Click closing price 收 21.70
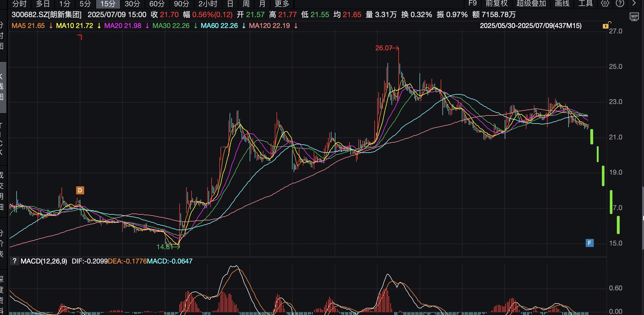644x315 pixels. [165, 15]
